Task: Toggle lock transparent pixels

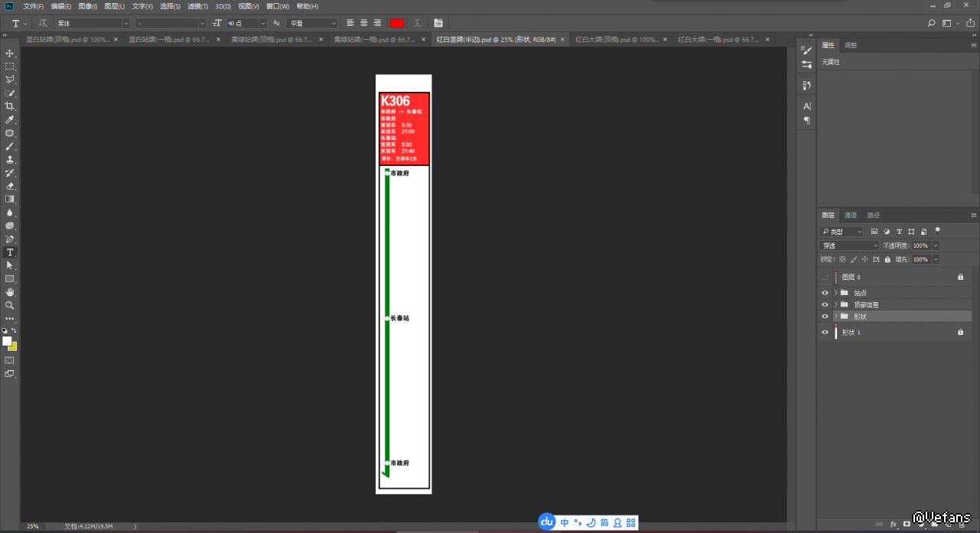Action: point(842,259)
